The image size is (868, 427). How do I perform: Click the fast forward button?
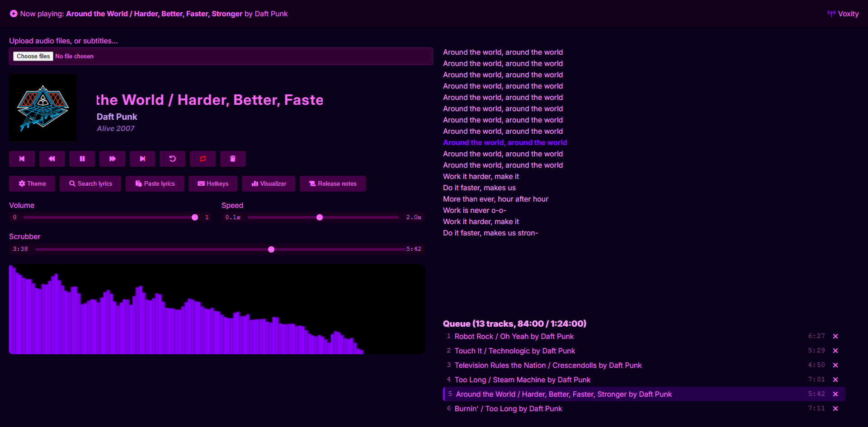click(x=112, y=159)
